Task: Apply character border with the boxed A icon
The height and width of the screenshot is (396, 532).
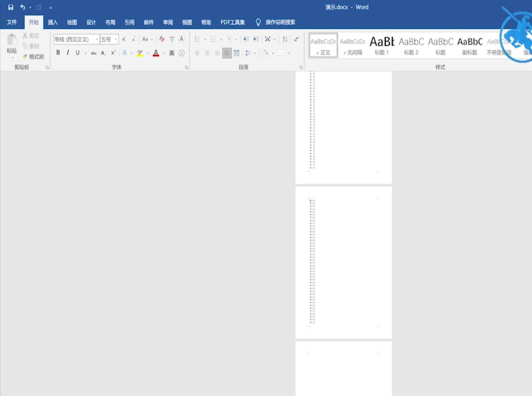Action: click(181, 39)
